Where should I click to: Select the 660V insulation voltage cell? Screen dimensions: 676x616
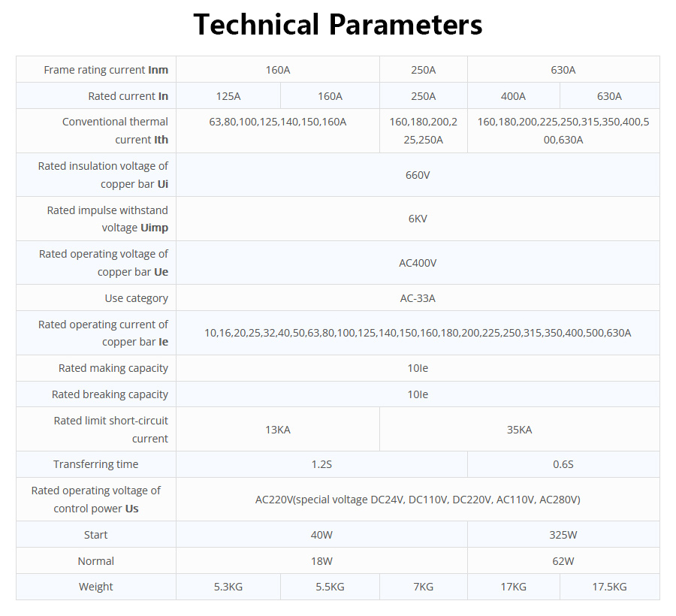point(418,175)
